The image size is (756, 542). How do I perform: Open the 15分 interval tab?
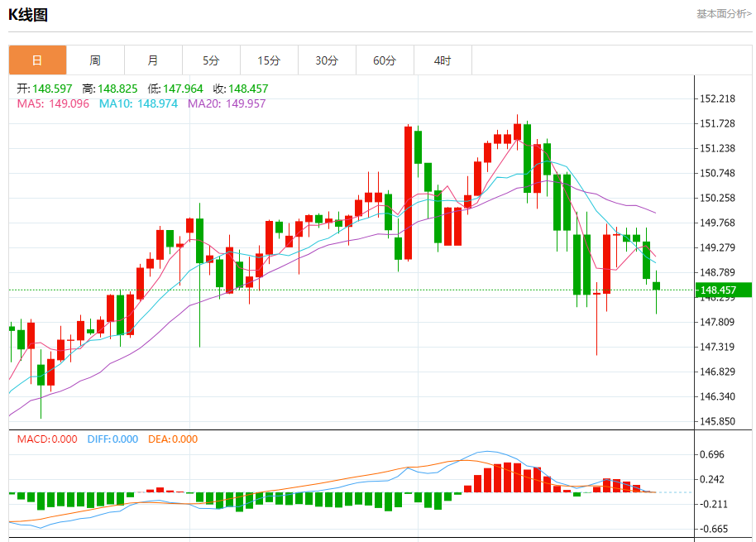point(269,60)
